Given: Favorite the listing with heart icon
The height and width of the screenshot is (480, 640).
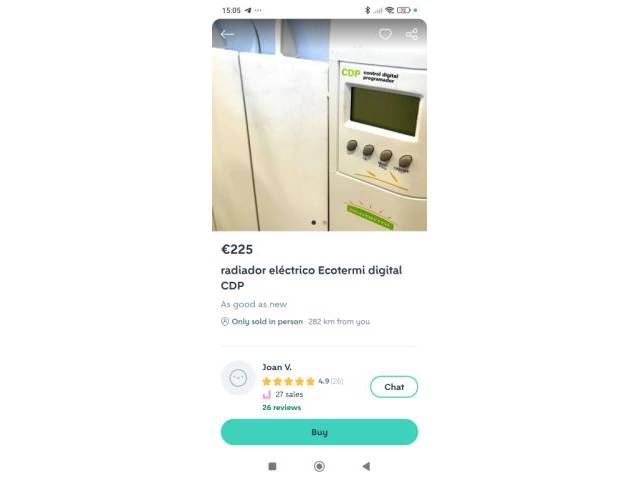Looking at the screenshot, I should coord(385,34).
